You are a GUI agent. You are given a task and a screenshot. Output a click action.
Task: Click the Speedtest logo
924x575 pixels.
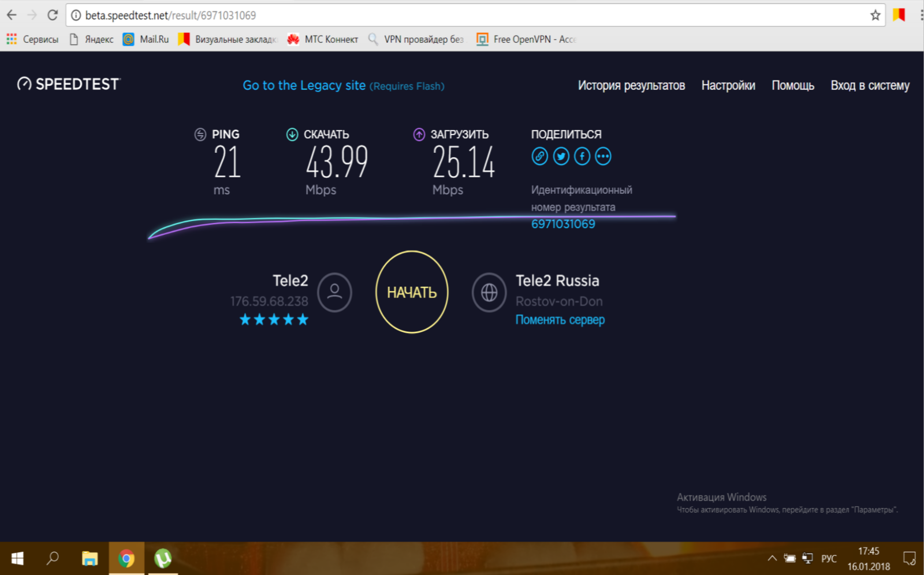point(69,84)
